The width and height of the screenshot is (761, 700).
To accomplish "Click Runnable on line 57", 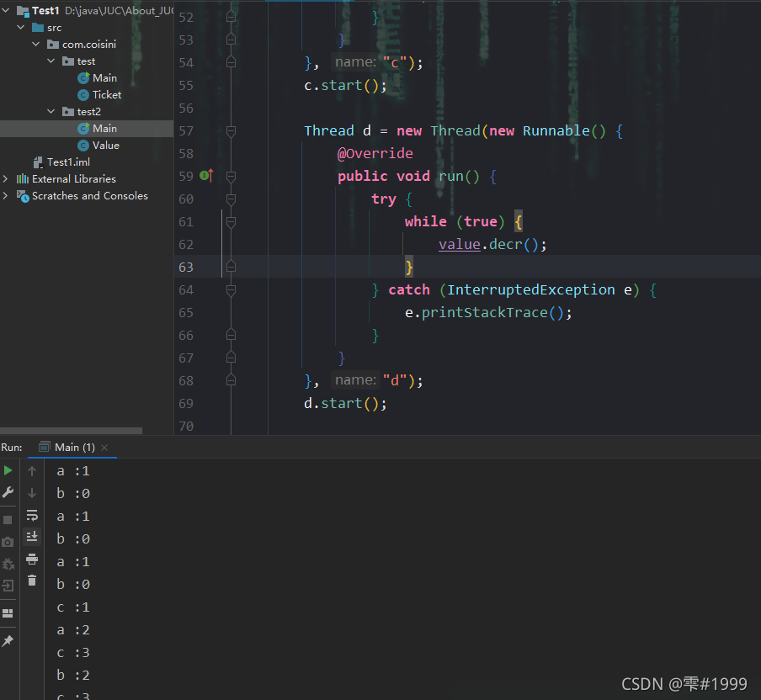I will (556, 131).
